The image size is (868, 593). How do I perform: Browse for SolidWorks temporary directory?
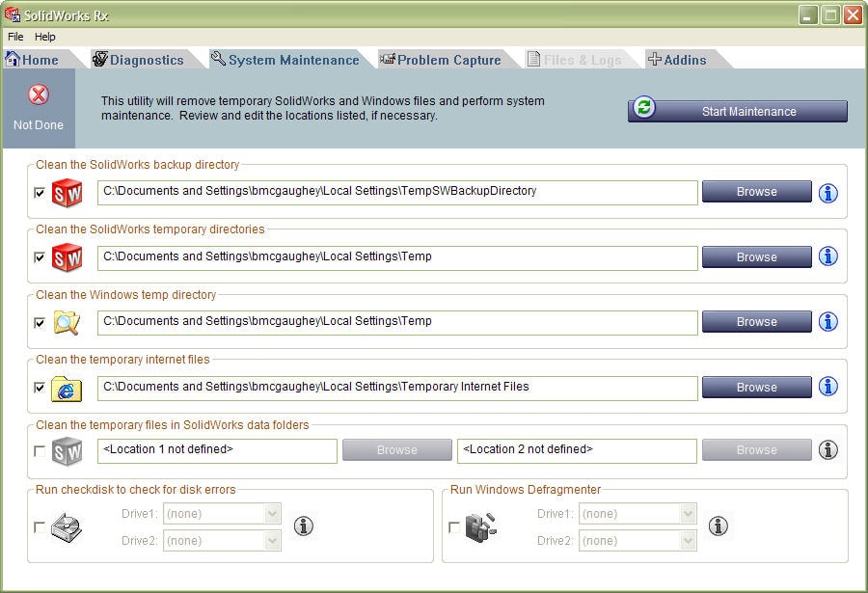[x=757, y=256]
